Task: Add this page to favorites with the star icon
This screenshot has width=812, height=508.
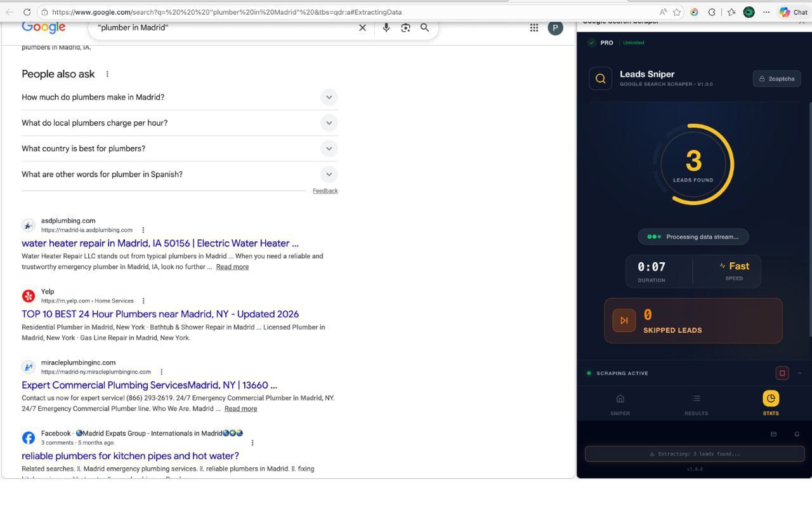Action: tap(677, 12)
